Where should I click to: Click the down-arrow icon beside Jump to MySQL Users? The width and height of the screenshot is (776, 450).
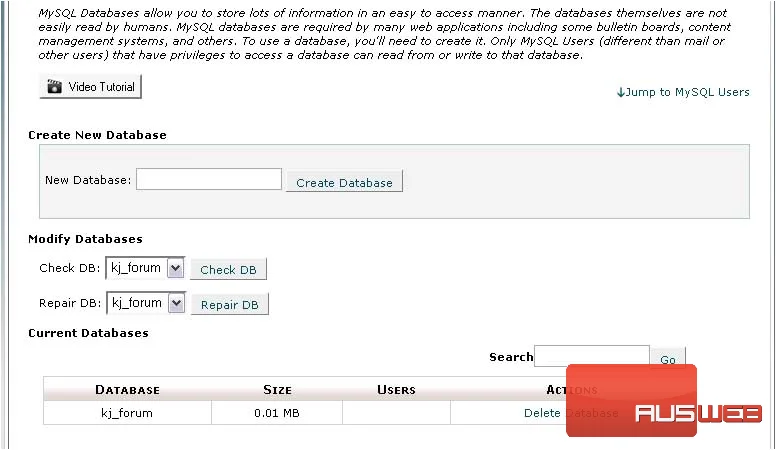point(621,93)
